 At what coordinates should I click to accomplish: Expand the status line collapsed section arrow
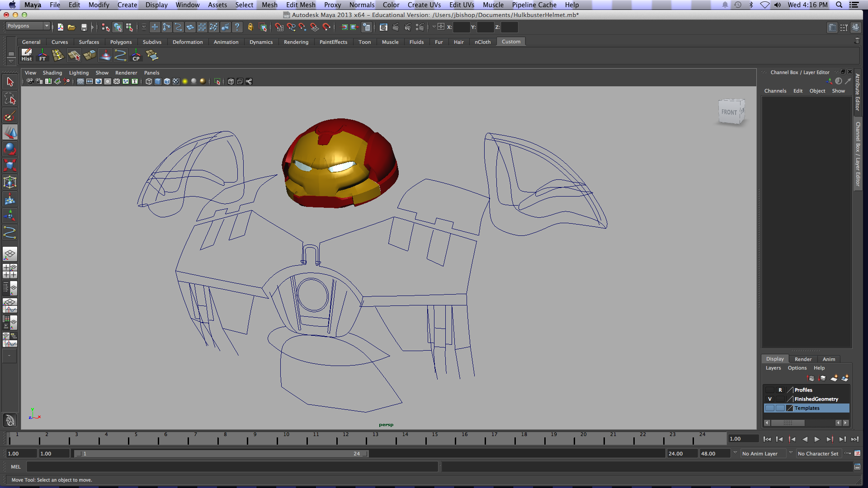coord(93,27)
